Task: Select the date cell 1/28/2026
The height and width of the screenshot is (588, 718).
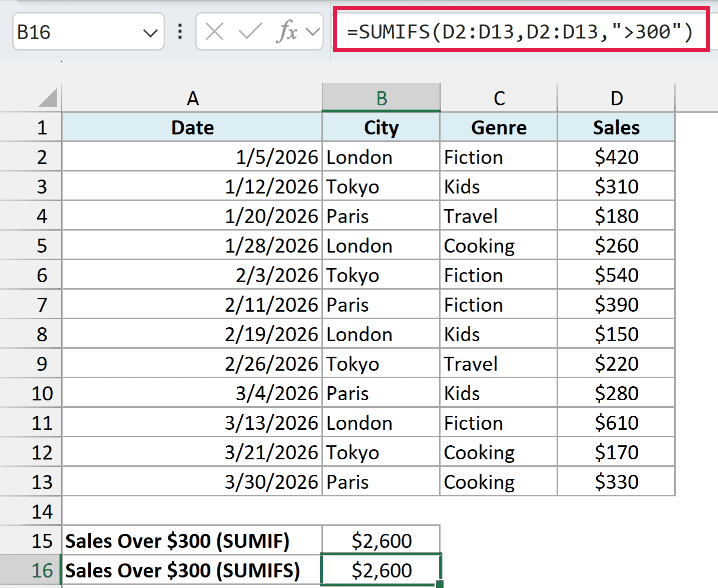Action: [192, 245]
